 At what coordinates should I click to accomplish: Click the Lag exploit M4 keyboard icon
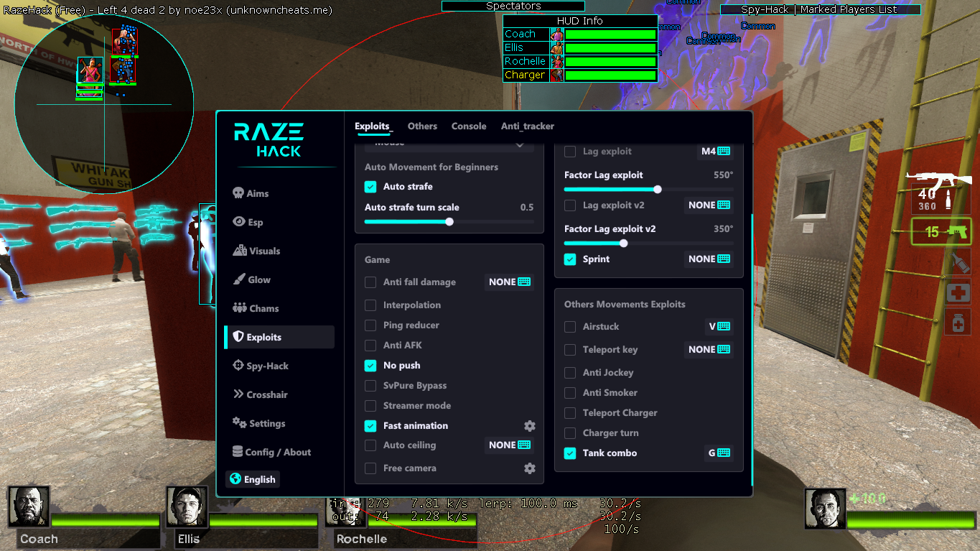(x=724, y=152)
